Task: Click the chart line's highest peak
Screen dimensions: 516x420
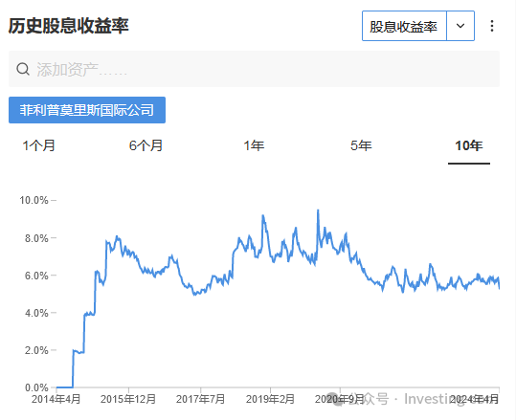Action: (318, 210)
